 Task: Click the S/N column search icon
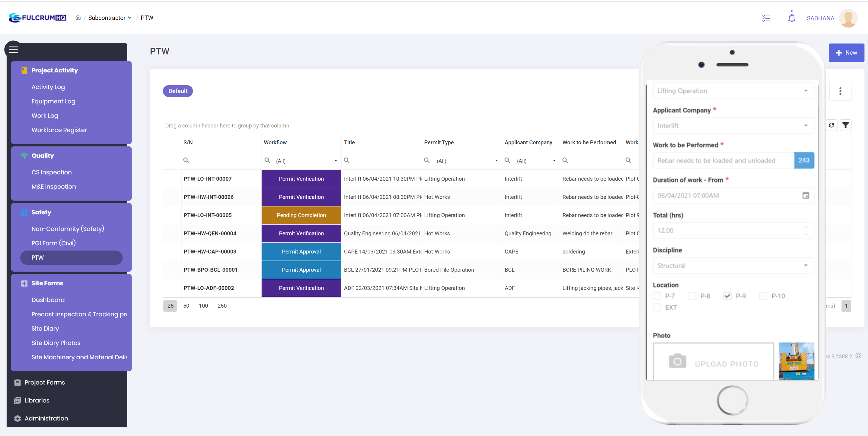pos(186,160)
